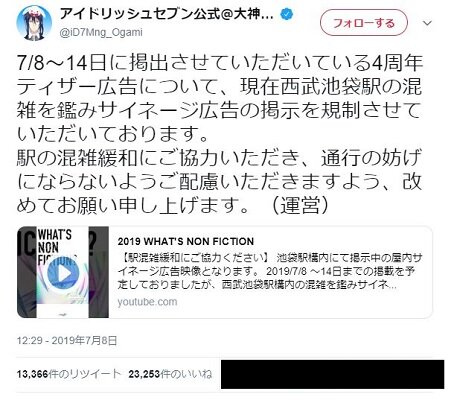
Task: Expand the tweet options chevron
Action: (427, 23)
